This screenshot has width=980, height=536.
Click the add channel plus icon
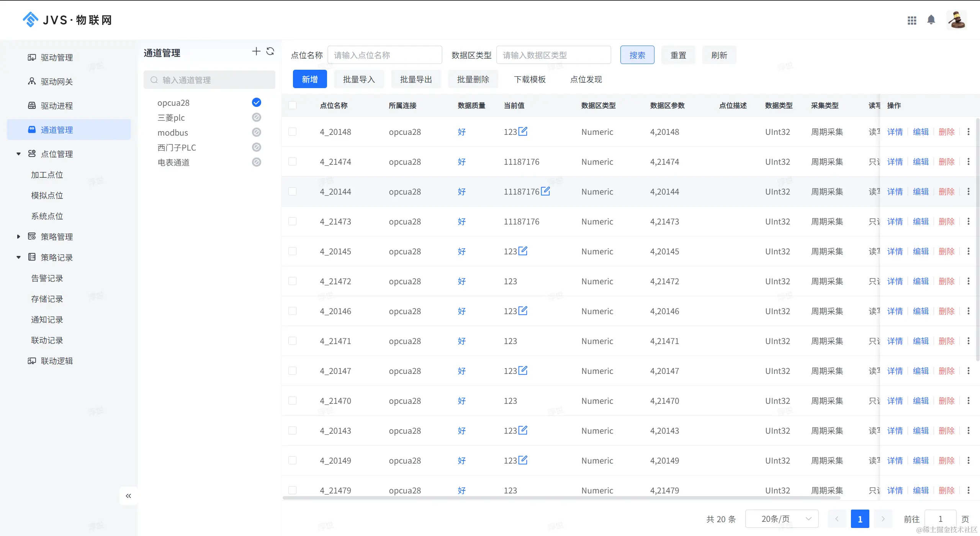pos(256,51)
